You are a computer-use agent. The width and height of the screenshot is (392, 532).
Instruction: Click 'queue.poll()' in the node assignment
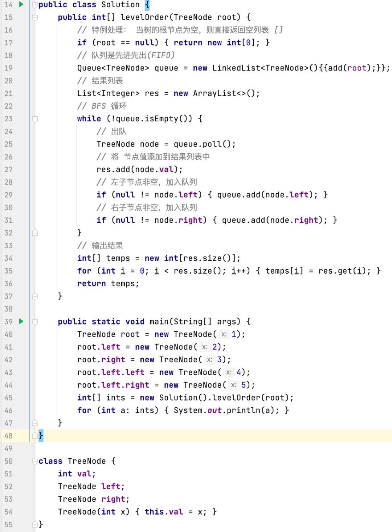(x=202, y=144)
